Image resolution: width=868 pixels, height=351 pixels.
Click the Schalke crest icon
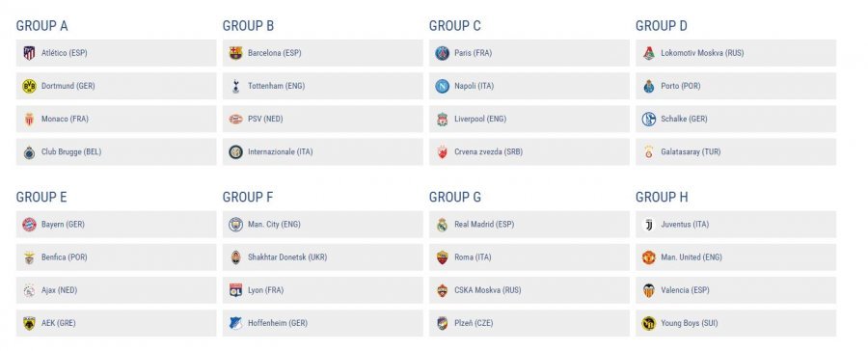click(x=649, y=119)
